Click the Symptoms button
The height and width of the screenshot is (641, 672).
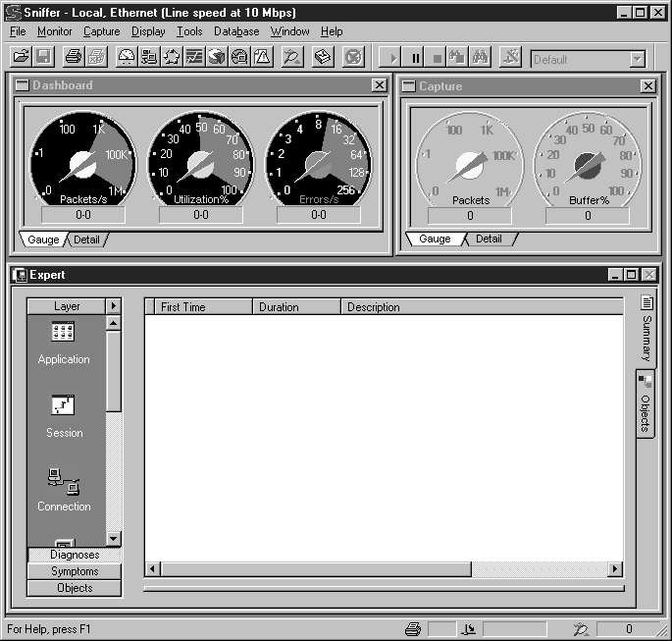tap(75, 571)
